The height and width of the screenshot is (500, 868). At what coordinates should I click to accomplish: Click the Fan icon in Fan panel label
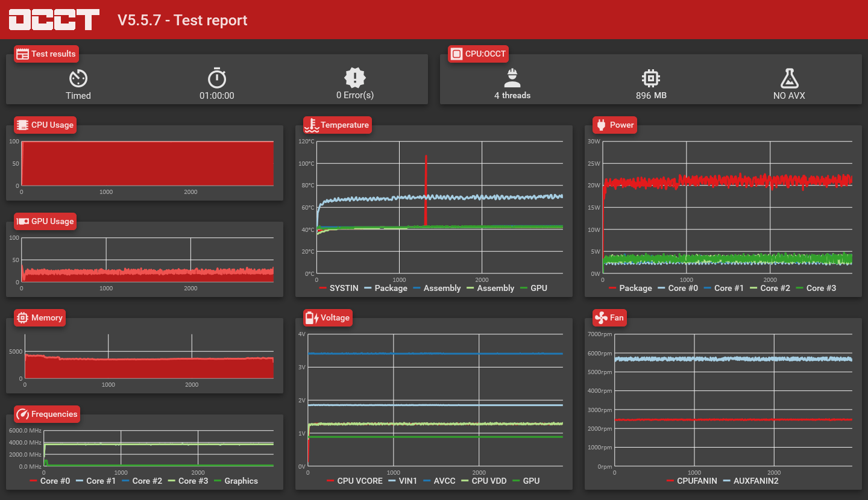coord(600,317)
